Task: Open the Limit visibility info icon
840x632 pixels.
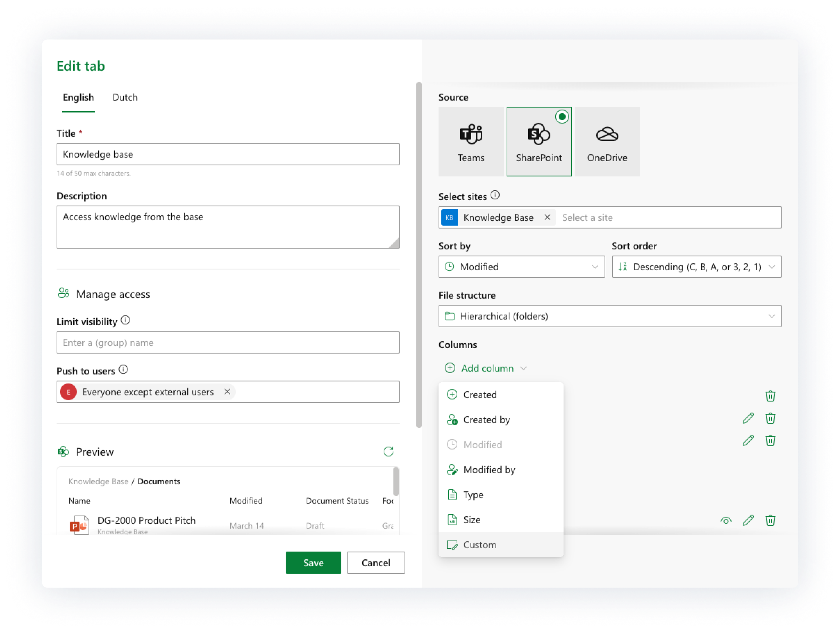Action: pyautogui.click(x=125, y=320)
